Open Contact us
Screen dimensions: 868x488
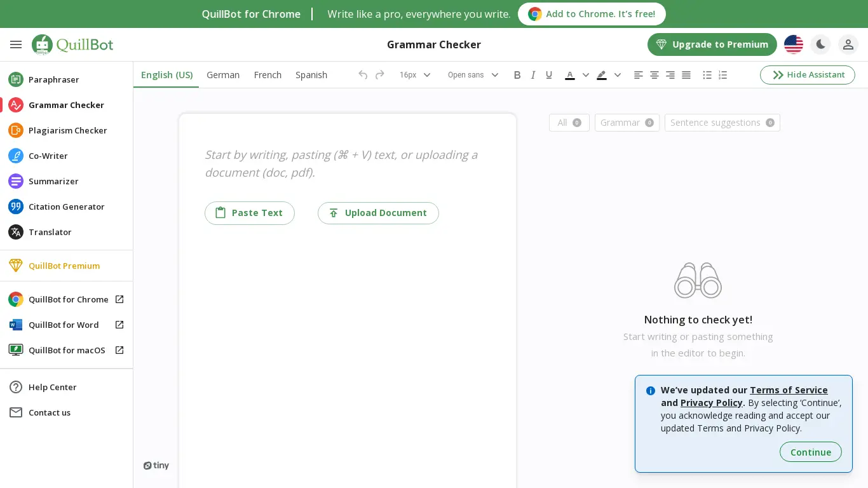pyautogui.click(x=66, y=412)
